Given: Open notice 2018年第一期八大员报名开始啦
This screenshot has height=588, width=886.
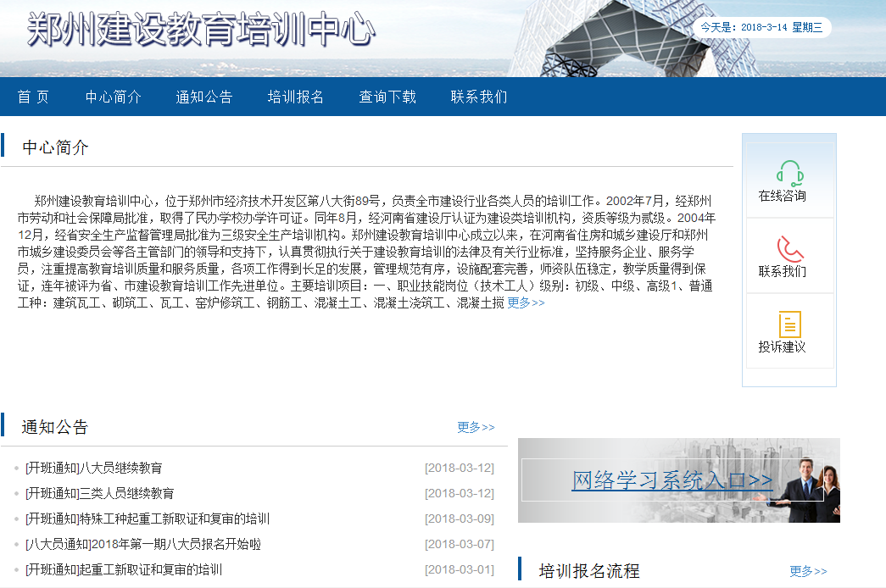Looking at the screenshot, I should (x=143, y=544).
